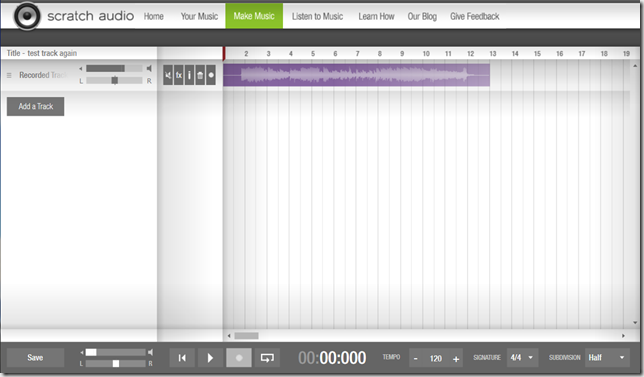Image resolution: width=644 pixels, height=377 pixels.
Task: Click the vertical scrollbar down arrow
Action: 635,323
